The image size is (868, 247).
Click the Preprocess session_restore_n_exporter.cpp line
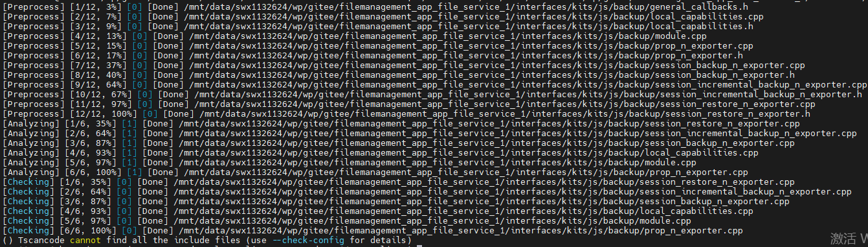(409, 104)
